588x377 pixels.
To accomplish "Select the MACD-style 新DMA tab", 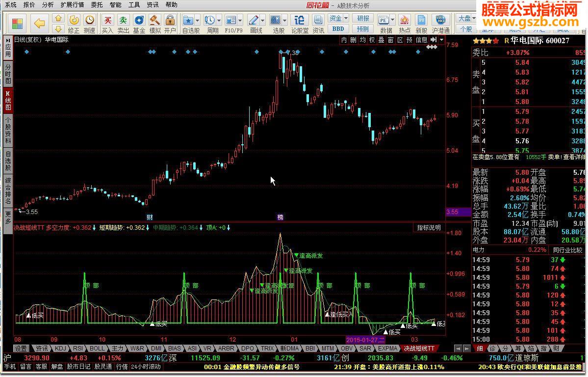I will pos(289,349).
